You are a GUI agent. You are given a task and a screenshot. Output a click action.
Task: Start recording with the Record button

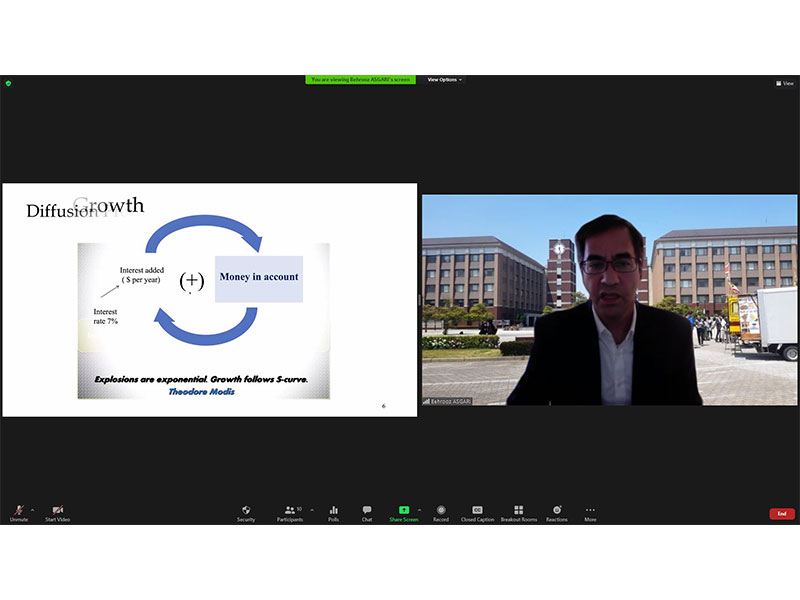pos(441,511)
